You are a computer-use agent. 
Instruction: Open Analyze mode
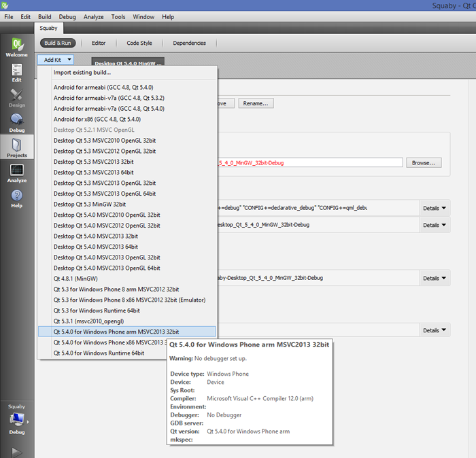pos(17,173)
